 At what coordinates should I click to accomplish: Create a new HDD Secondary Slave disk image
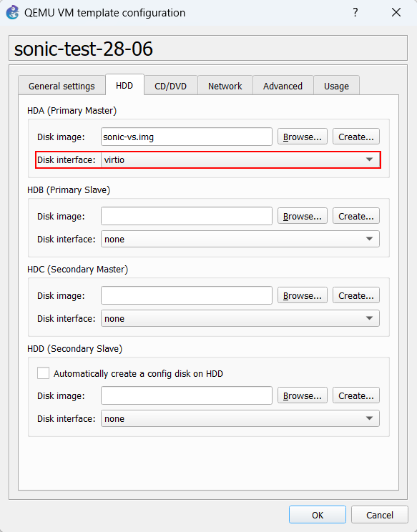tap(356, 395)
